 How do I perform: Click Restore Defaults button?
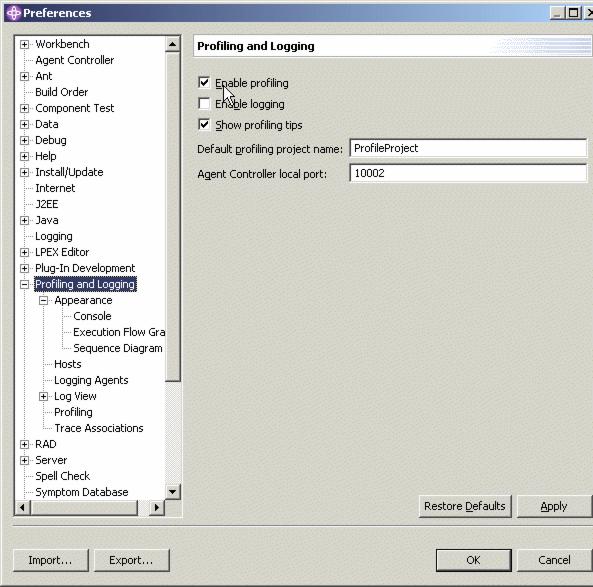point(465,506)
